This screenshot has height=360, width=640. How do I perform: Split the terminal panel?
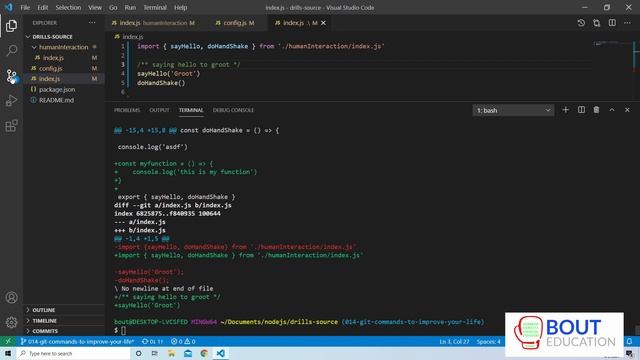pyautogui.click(x=581, y=110)
